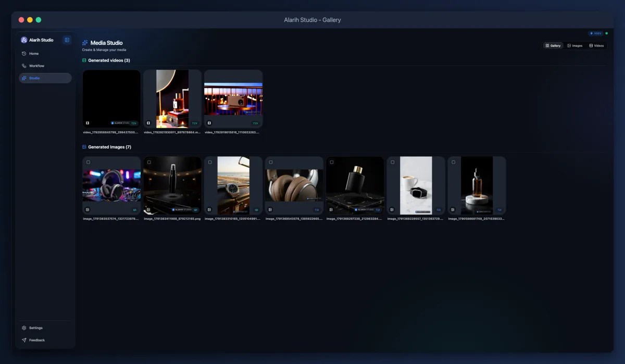The width and height of the screenshot is (625, 364).
Task: Click the 'Create & Manage your media' subtitle
Action: pos(104,50)
